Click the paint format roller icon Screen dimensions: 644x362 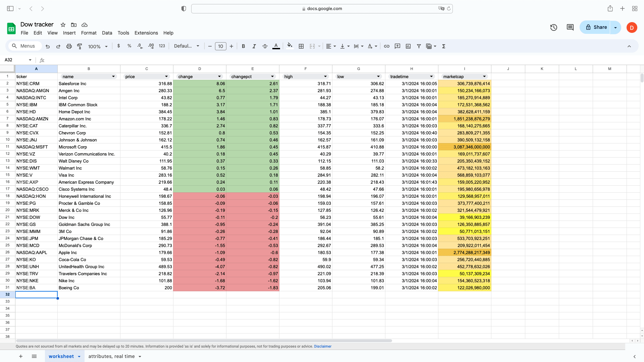tap(79, 46)
